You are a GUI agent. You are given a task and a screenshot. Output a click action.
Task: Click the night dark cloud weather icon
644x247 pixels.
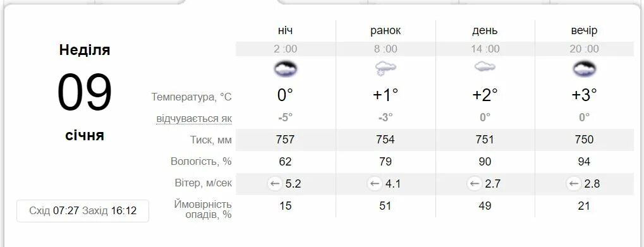point(286,68)
